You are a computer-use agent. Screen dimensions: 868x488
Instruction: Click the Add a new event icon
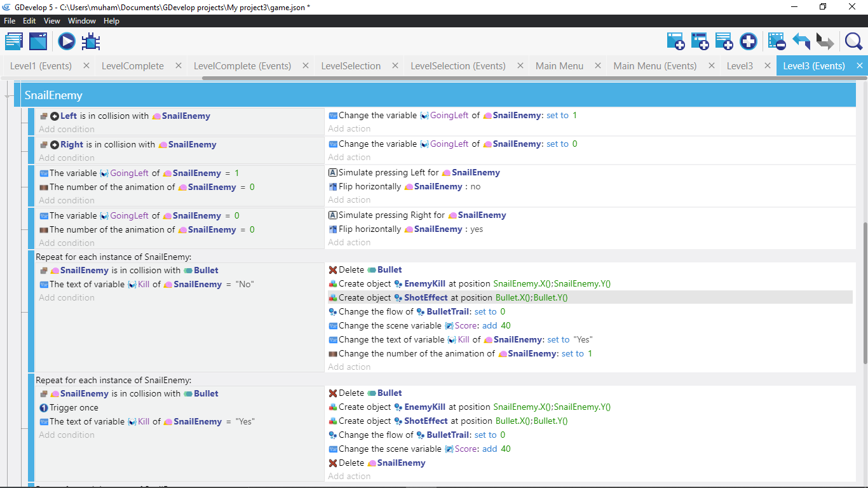675,42
